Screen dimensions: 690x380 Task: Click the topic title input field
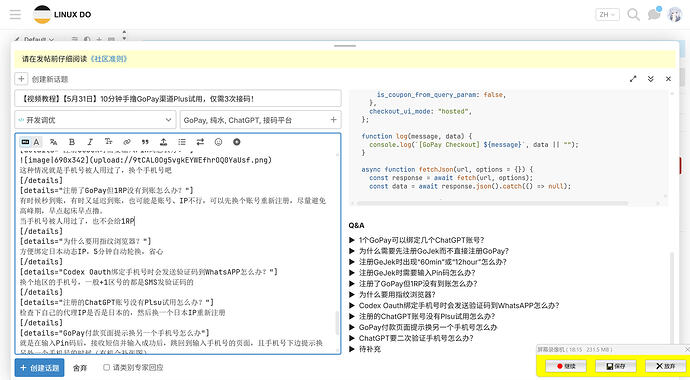coord(178,99)
